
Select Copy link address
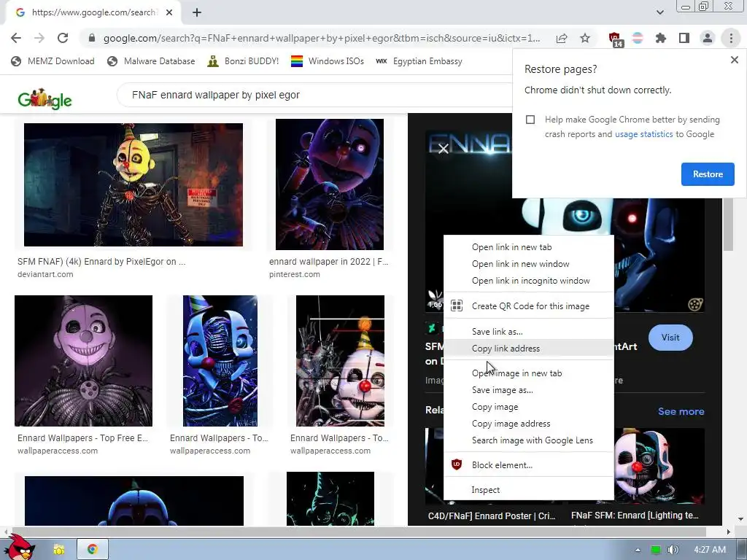point(528,348)
